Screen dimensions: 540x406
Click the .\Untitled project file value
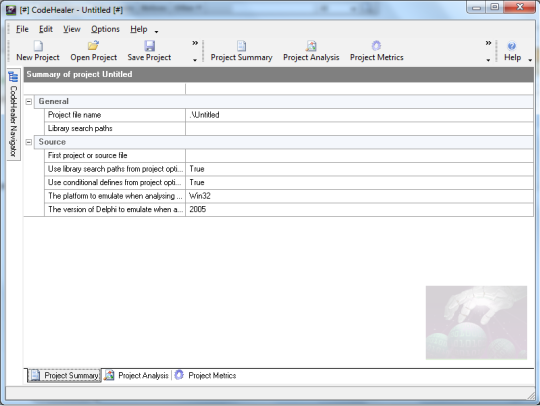click(360, 115)
